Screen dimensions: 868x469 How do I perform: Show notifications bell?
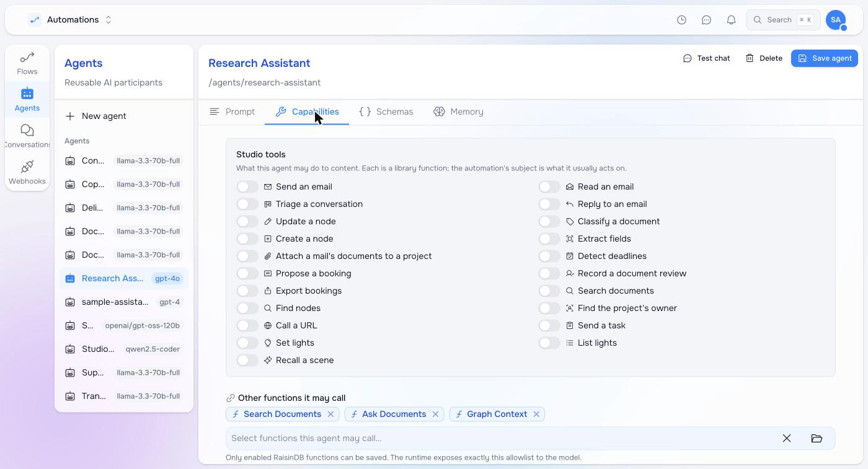731,20
